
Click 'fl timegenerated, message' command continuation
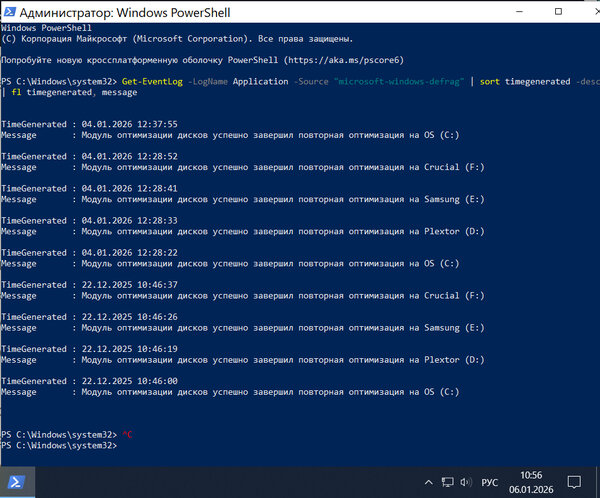(x=74, y=92)
